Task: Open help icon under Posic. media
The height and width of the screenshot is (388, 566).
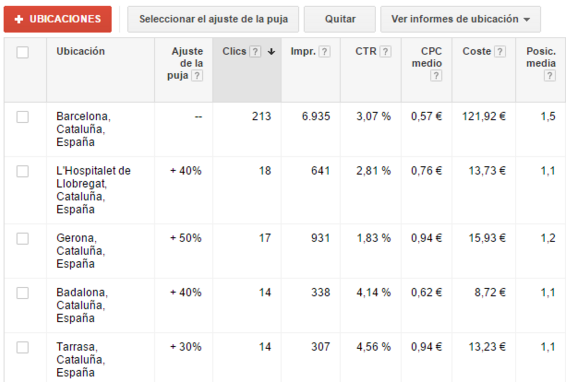Action: click(x=550, y=76)
